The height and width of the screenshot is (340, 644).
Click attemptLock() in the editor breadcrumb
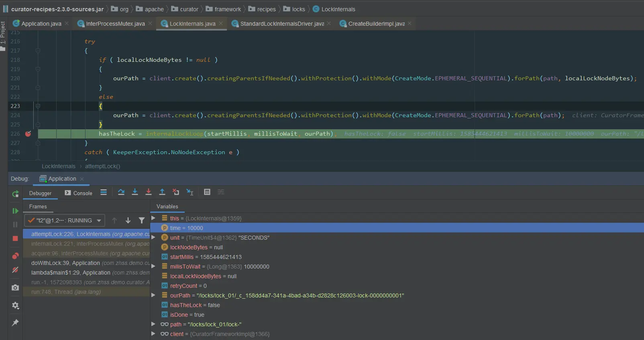pos(102,166)
